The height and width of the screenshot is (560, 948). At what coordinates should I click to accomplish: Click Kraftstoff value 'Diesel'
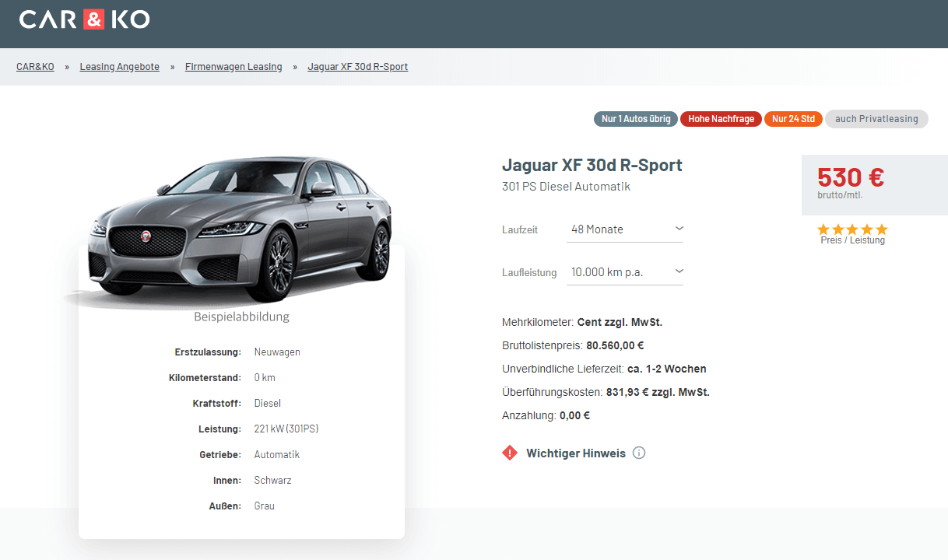tap(268, 404)
